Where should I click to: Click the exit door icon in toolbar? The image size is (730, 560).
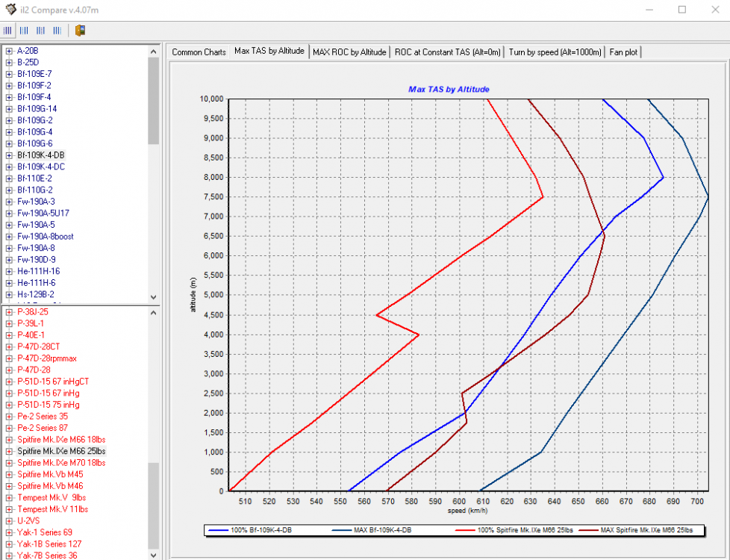80,31
